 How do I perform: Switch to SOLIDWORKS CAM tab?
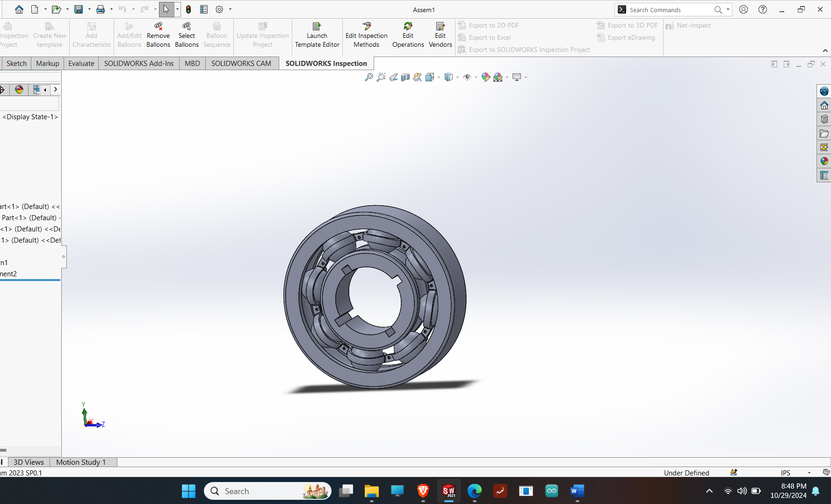click(241, 64)
